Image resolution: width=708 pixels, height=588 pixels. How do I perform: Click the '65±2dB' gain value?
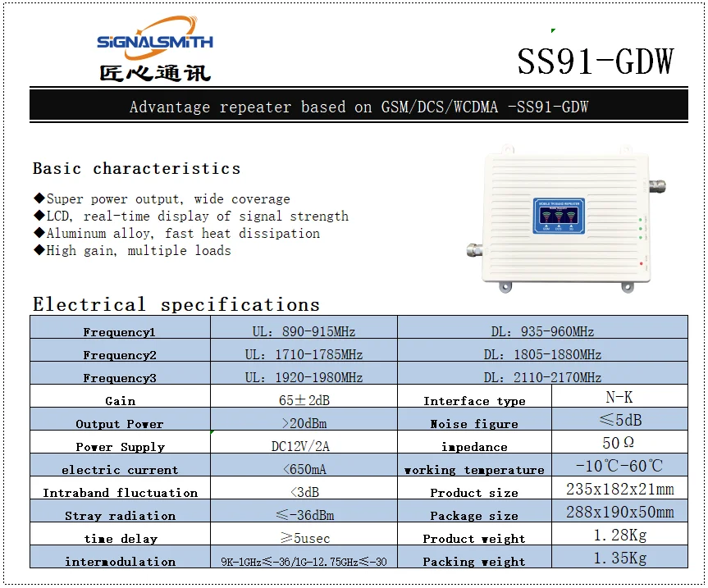click(x=304, y=400)
